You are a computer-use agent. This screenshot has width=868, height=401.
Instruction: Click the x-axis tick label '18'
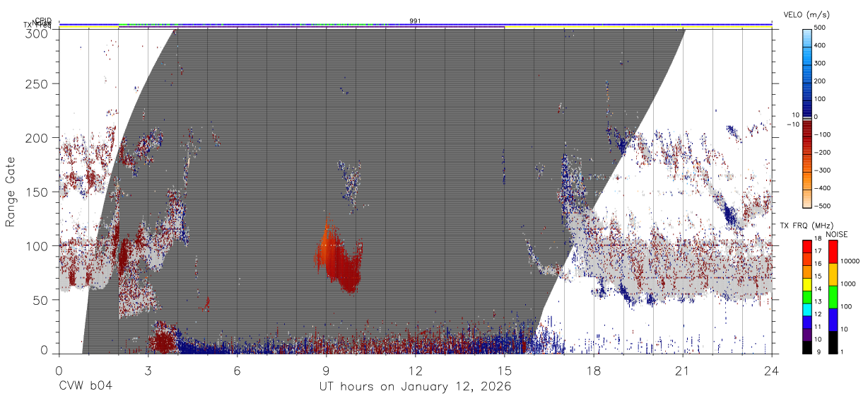click(593, 371)
